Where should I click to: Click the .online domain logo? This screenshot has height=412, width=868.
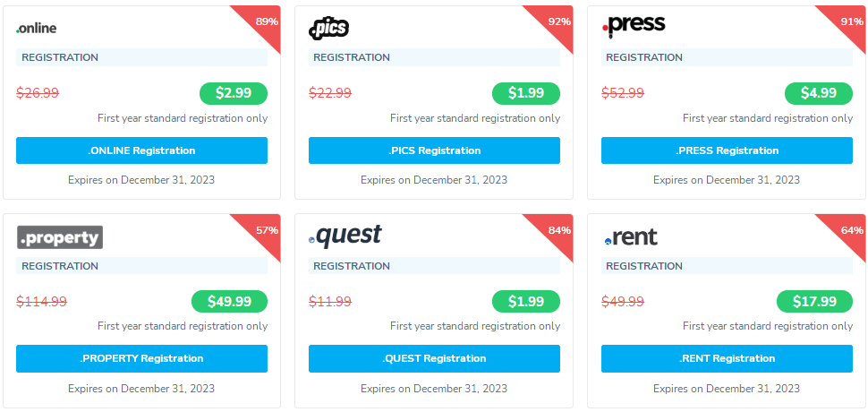pyautogui.click(x=37, y=28)
